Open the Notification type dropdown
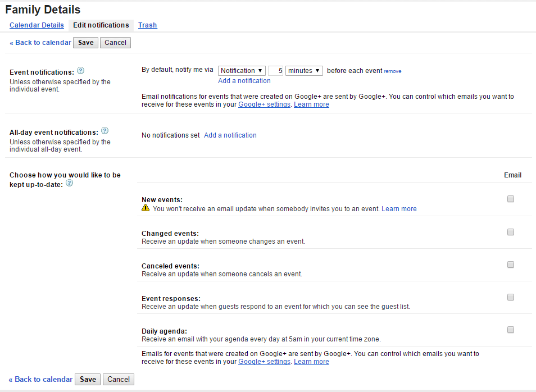 coord(242,71)
